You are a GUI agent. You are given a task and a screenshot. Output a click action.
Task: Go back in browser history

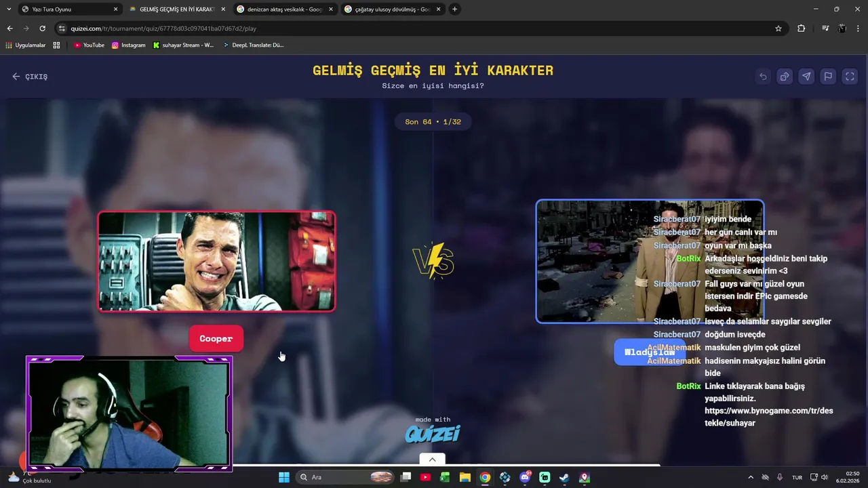click(9, 28)
